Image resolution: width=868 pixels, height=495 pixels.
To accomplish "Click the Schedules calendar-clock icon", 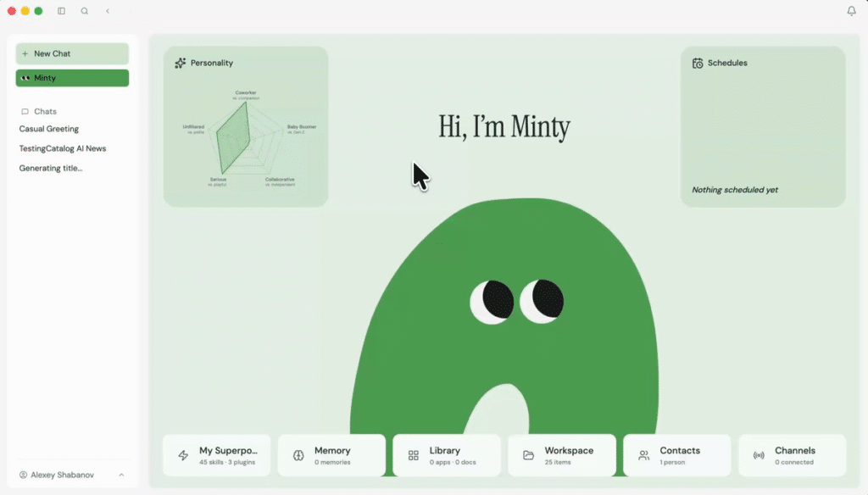I will pos(698,63).
